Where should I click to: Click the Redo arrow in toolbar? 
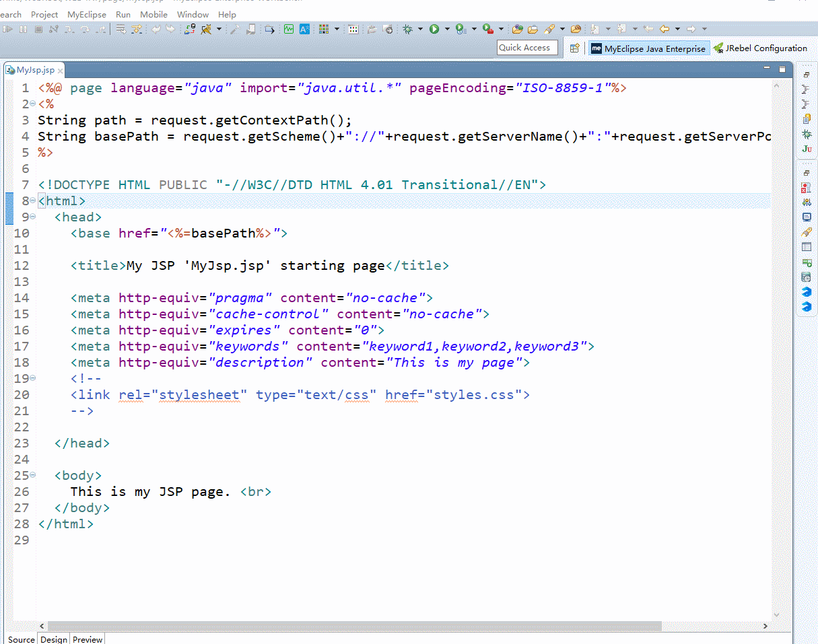click(170, 29)
